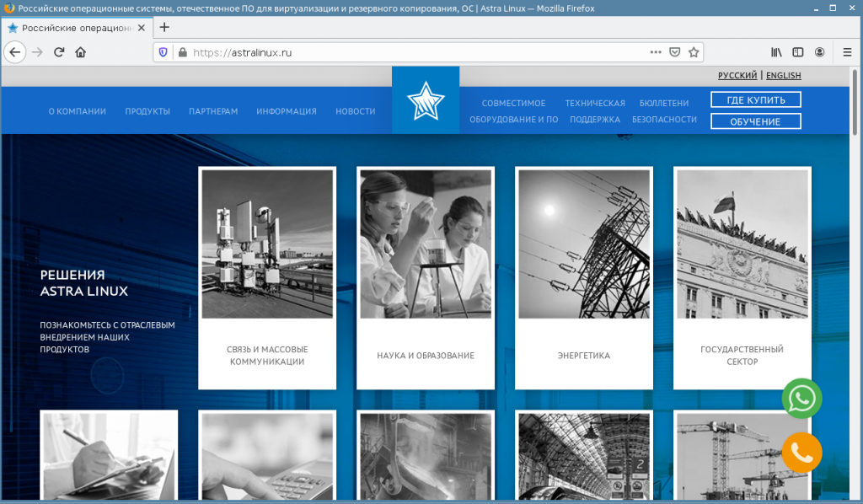Reload the current page
863x504 pixels.
click(x=59, y=52)
